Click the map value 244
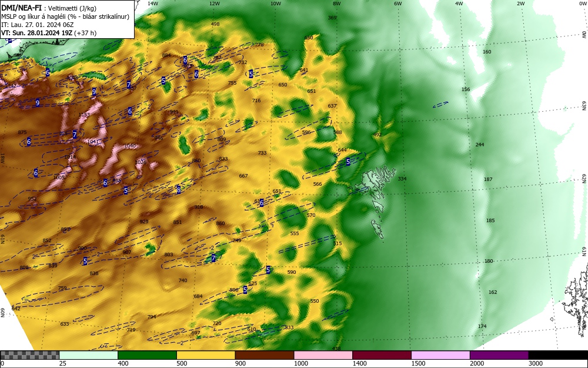 pyautogui.click(x=480, y=144)
